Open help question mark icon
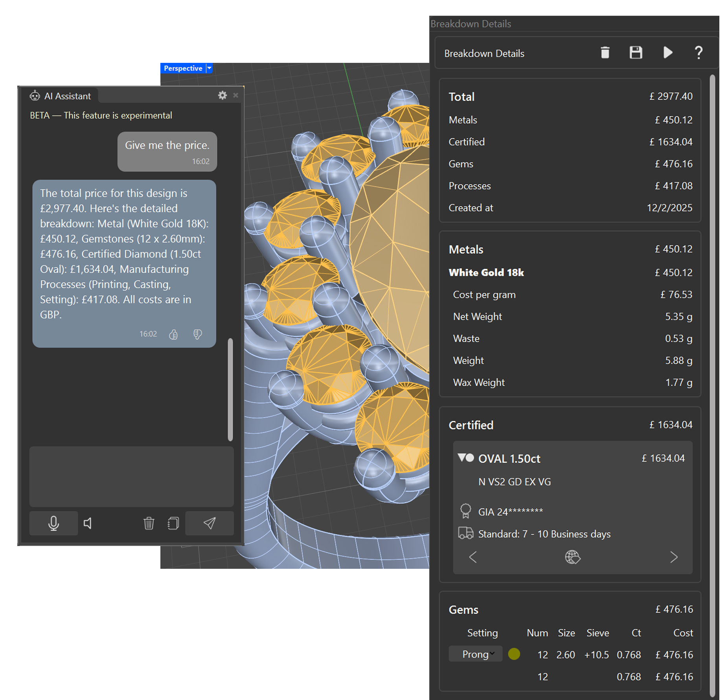The image size is (728, 700). coord(699,53)
